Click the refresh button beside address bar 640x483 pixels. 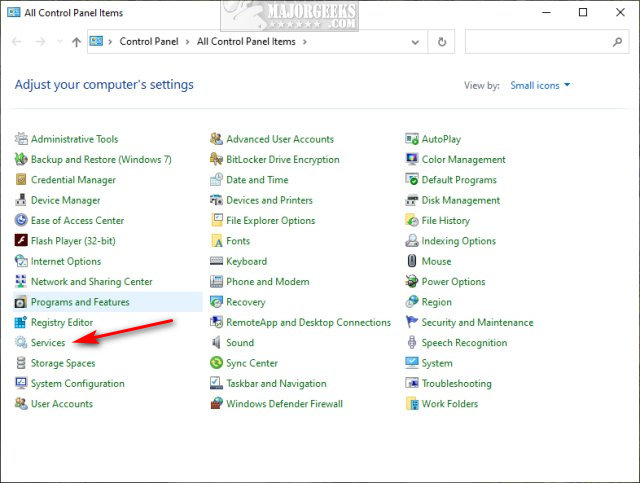coord(442,42)
